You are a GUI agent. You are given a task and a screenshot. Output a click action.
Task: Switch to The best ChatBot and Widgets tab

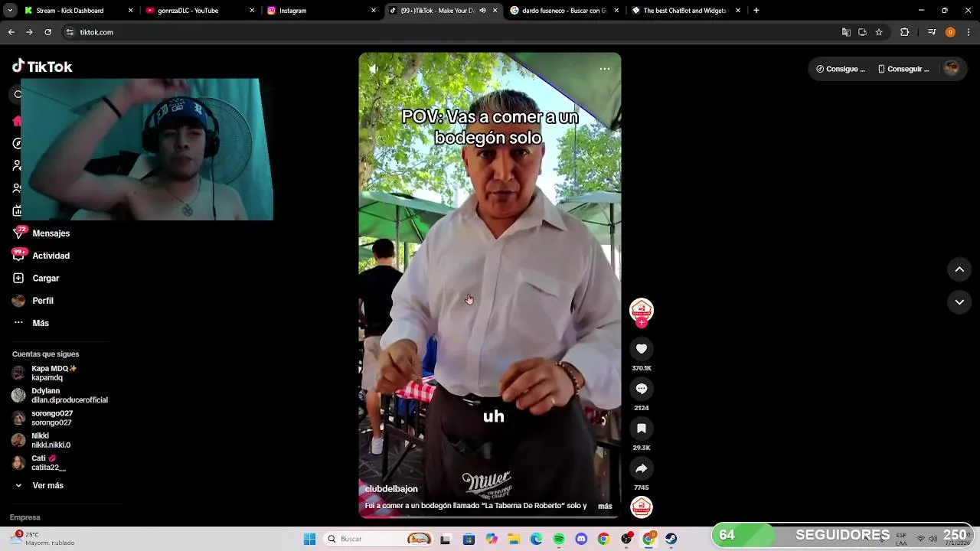coord(686,11)
